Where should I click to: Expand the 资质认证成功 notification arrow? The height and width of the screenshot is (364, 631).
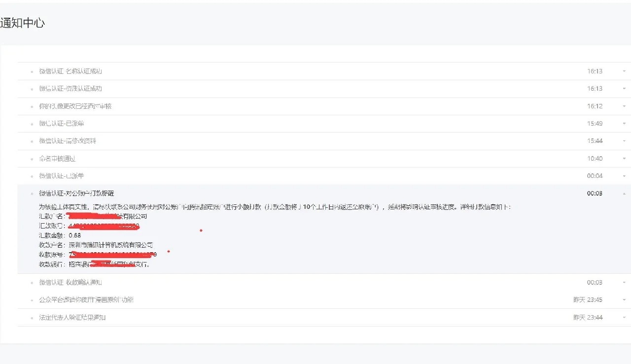624,89
